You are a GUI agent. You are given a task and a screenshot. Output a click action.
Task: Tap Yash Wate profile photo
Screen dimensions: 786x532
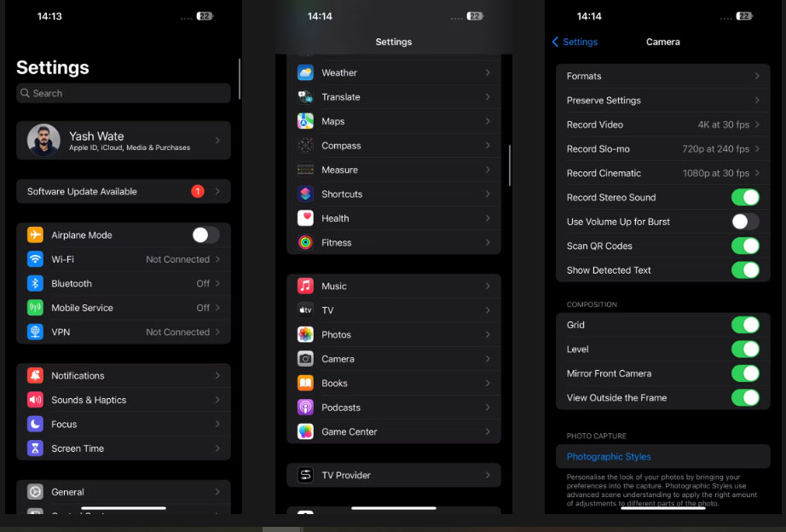click(43, 141)
